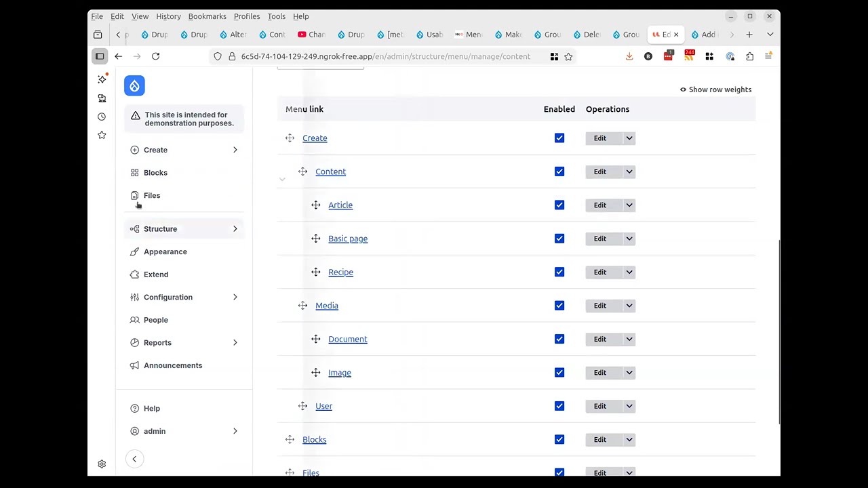This screenshot has height=488, width=868.
Task: Click the drag handle beside Recipe
Action: pyautogui.click(x=315, y=272)
